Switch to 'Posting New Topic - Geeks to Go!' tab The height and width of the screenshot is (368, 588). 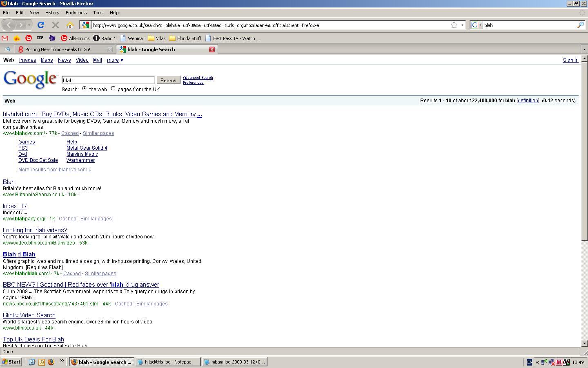65,49
